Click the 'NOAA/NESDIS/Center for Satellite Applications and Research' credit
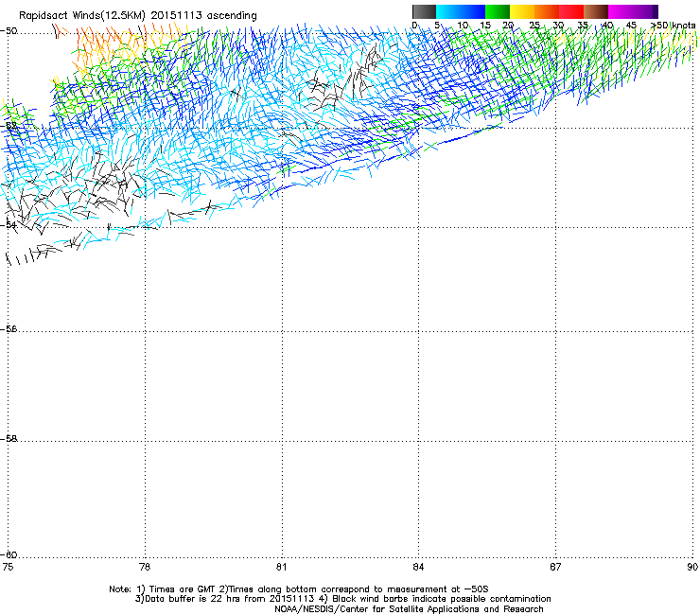The height and width of the screenshot is (615, 700). click(409, 609)
